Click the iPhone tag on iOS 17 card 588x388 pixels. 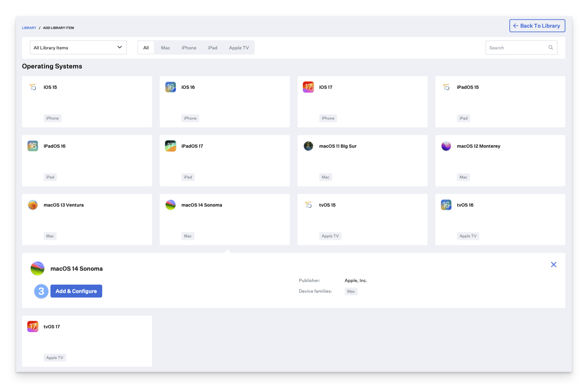click(x=328, y=118)
